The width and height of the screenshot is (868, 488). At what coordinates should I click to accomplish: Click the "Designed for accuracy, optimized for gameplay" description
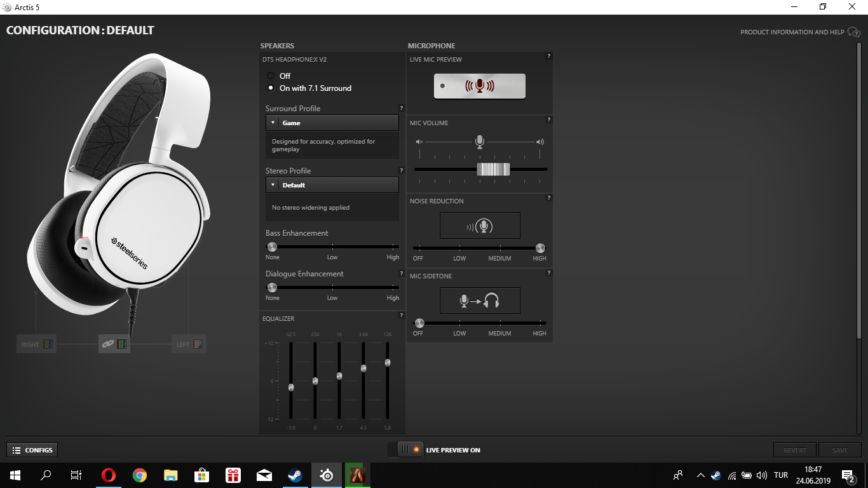(323, 146)
